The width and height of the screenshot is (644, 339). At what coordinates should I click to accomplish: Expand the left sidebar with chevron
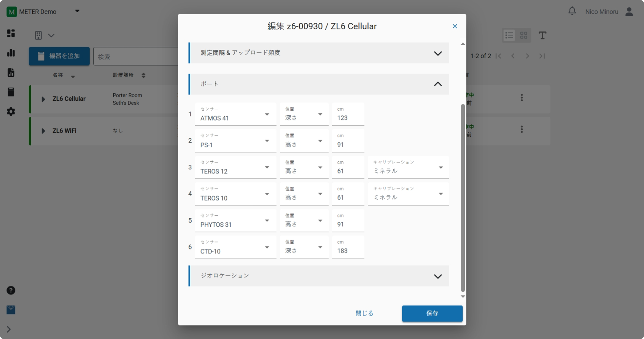click(8, 329)
